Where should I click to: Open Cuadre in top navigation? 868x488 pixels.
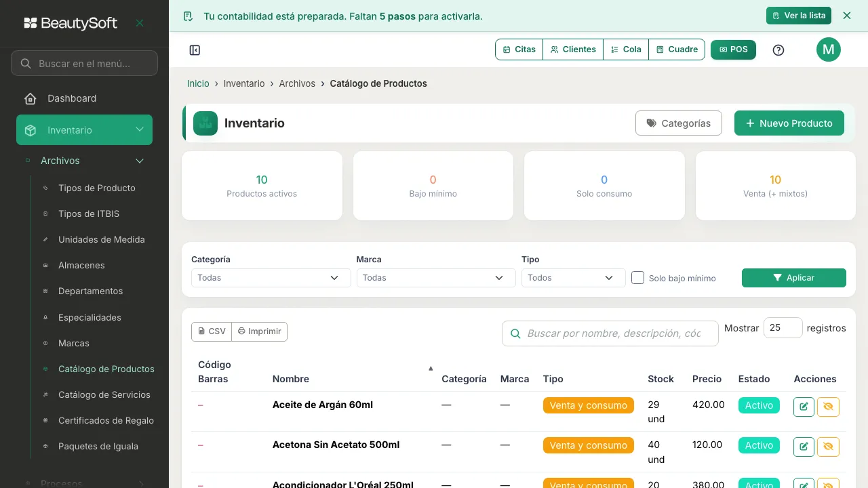[677, 49]
